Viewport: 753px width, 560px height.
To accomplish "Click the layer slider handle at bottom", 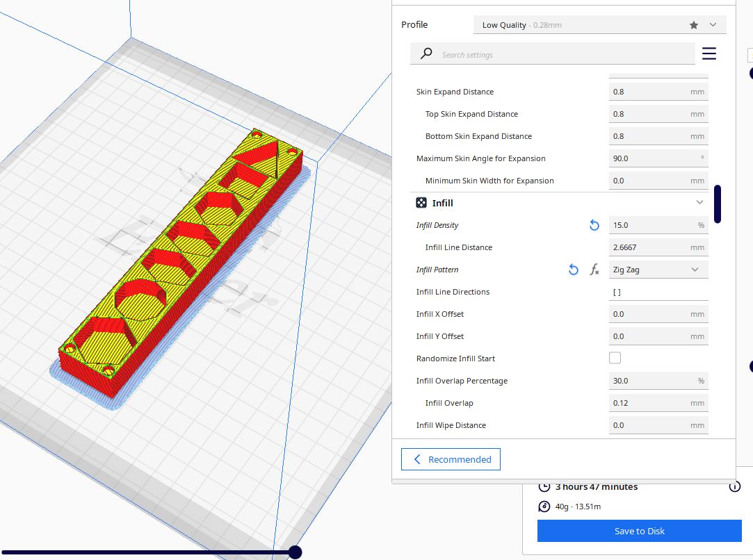I will click(x=295, y=552).
